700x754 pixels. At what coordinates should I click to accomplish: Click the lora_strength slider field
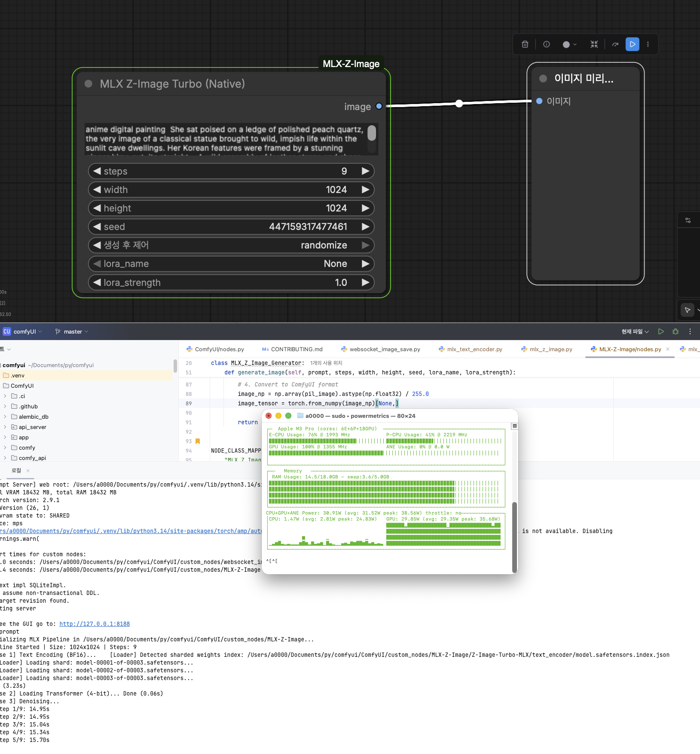[x=231, y=282]
